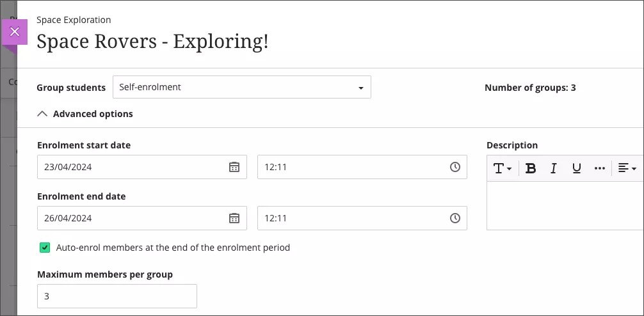Image resolution: width=644 pixels, height=316 pixels.
Task: Close the panel with the purple X button
Action: [x=15, y=31]
